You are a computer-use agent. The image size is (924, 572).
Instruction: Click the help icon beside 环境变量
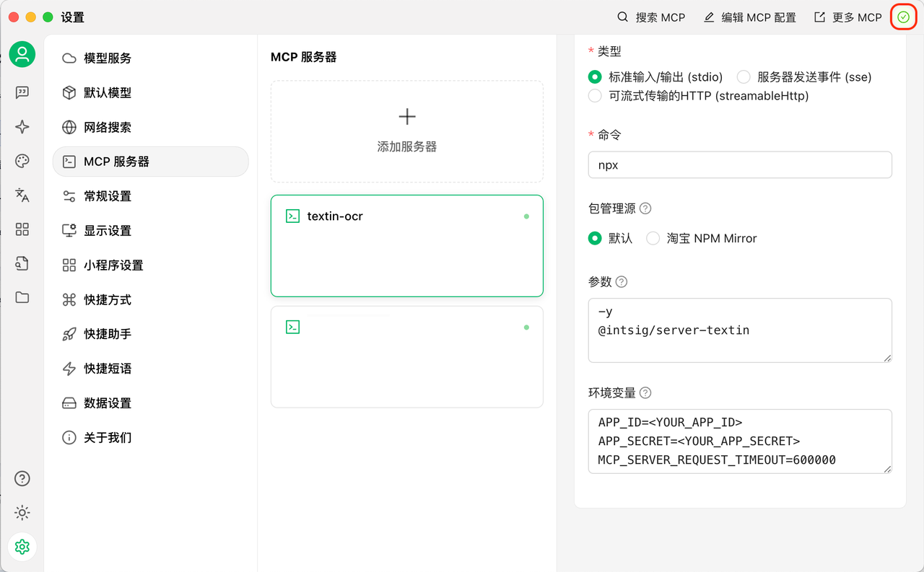[645, 392]
